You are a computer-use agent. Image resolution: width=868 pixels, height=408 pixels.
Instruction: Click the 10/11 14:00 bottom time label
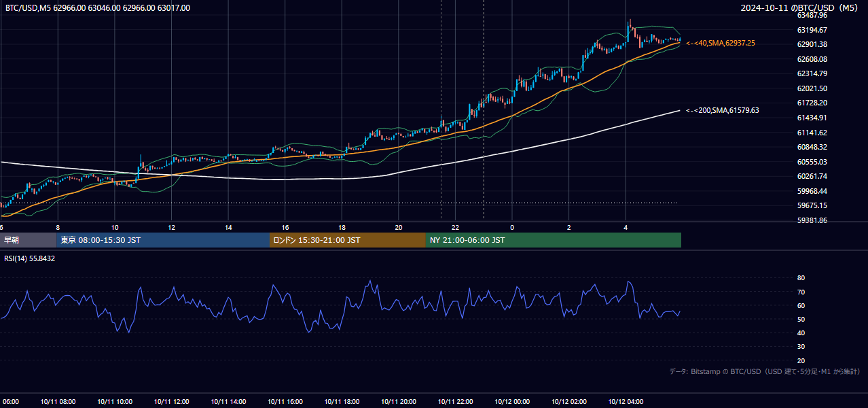click(228, 401)
